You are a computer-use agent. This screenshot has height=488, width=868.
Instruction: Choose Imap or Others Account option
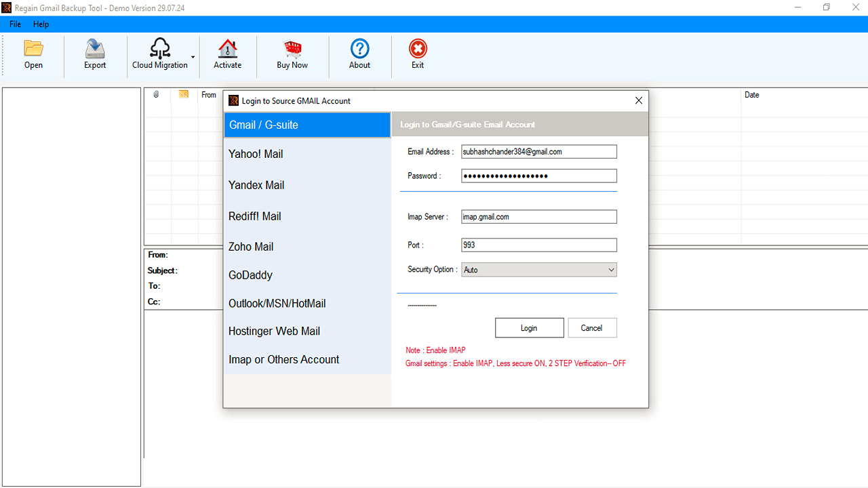283,359
